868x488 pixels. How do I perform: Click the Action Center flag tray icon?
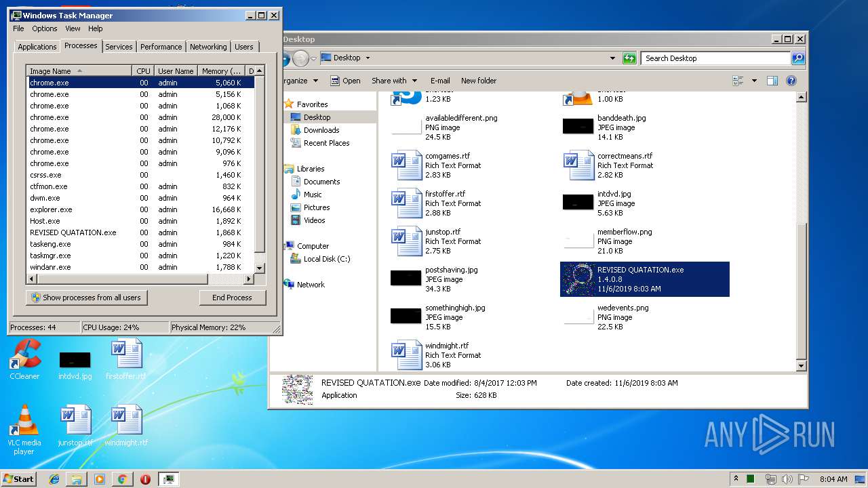[804, 479]
